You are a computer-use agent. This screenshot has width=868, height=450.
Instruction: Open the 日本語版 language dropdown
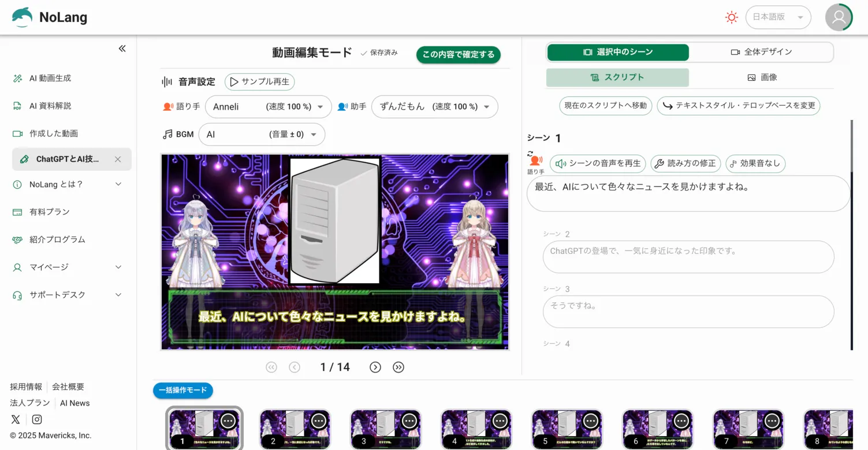(778, 17)
